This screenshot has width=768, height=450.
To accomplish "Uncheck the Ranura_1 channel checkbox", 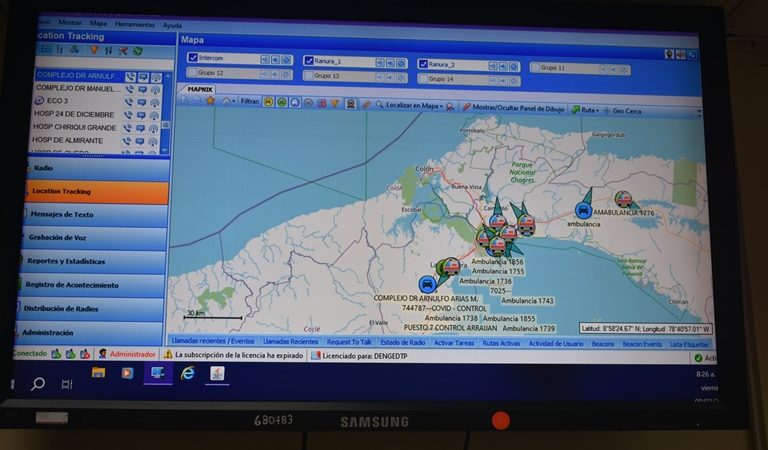I will (x=309, y=61).
